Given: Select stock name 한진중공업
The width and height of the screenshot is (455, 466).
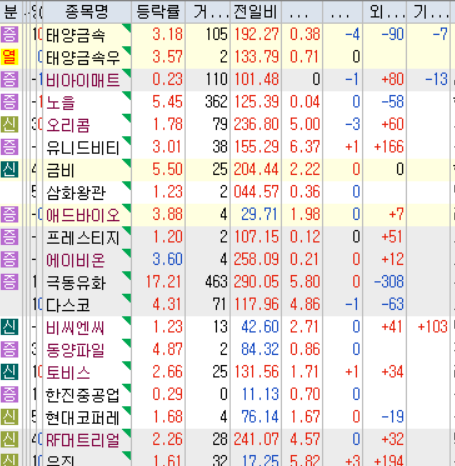Looking at the screenshot, I should [83, 395].
